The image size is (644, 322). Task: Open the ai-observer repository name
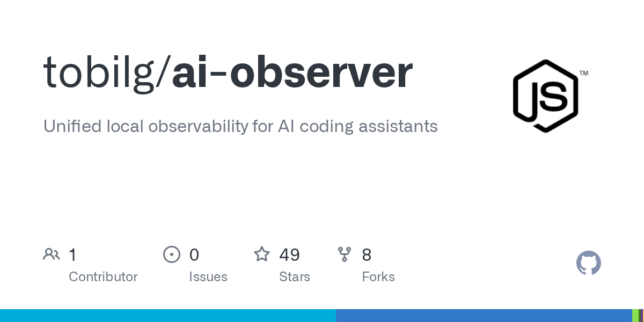(292, 73)
